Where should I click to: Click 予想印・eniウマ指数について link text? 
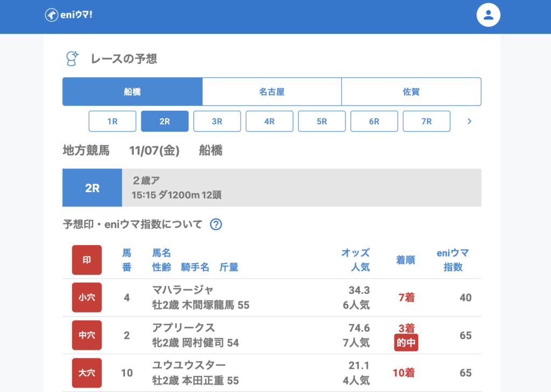[133, 224]
